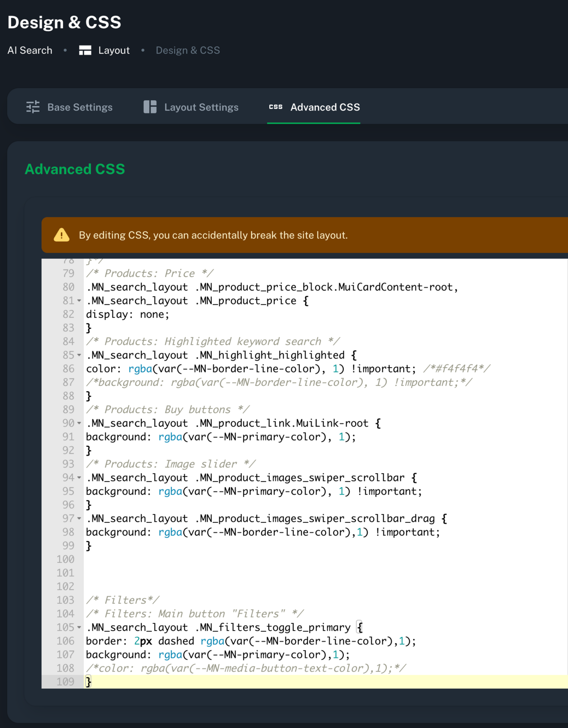Fold the swiper scrollbar rule at line 94
568x728 pixels.
79,478
